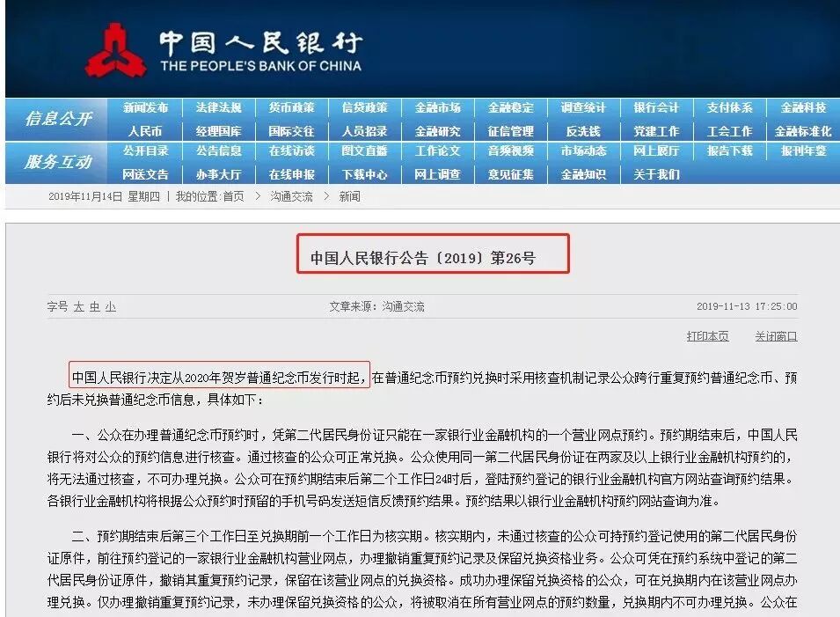Click the 服务互动 section header

point(58,162)
